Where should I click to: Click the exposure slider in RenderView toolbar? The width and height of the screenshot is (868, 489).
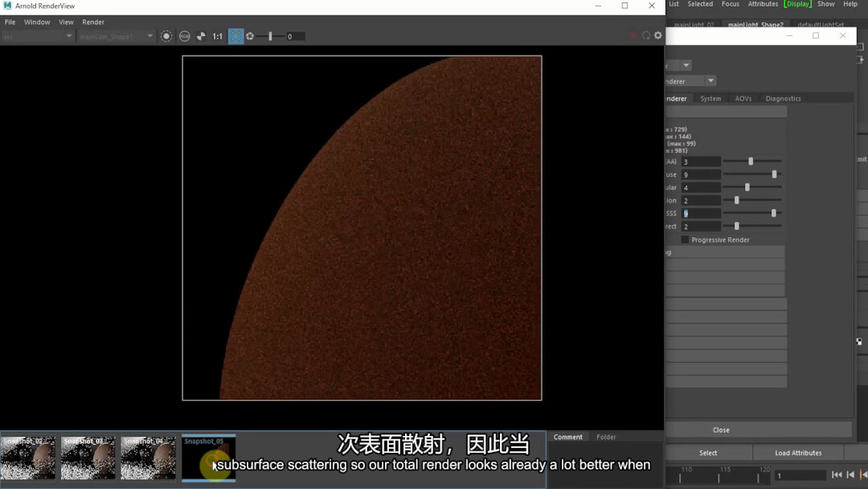tap(269, 36)
